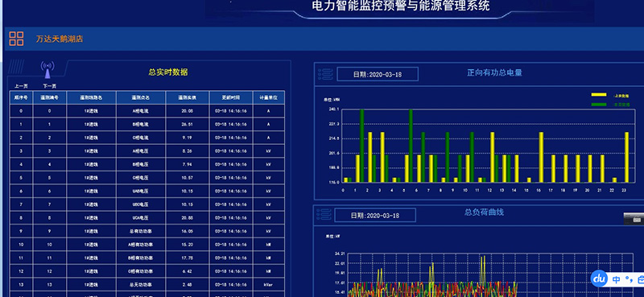Click the yellow legend swatch in bar chart
644x297 pixels.
[598, 95]
